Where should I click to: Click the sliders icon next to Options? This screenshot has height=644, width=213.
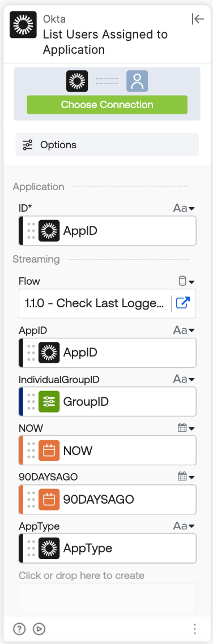(28, 144)
